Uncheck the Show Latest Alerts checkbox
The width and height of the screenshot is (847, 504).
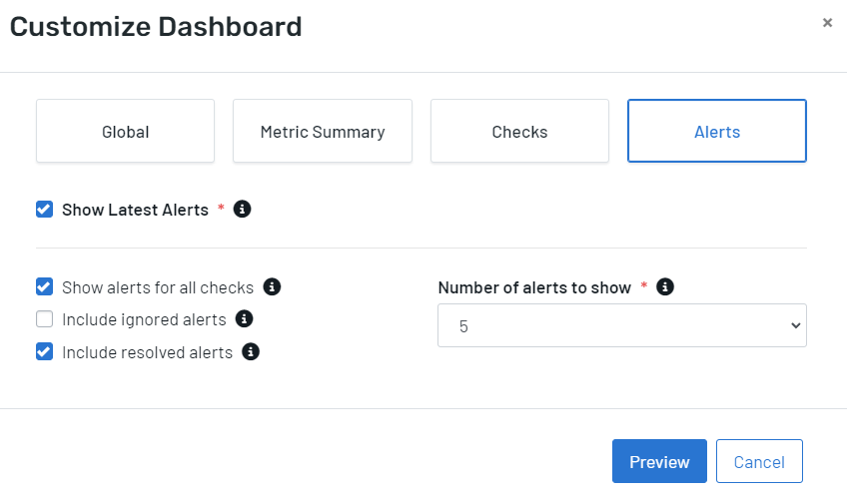[x=44, y=209]
